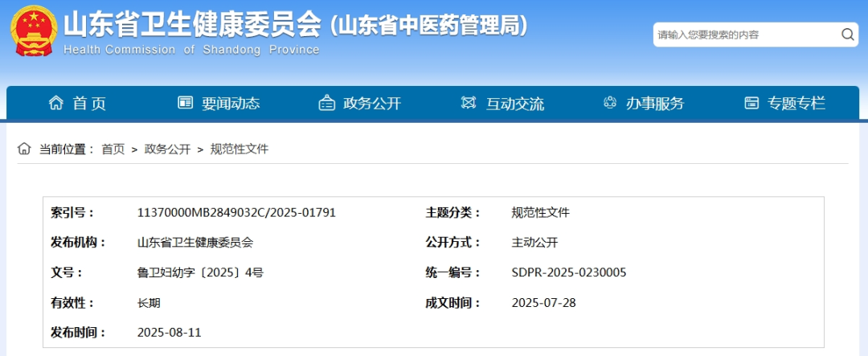The image size is (868, 356).
Task: Click topic category value 规范性文件 in table
Action: (541, 213)
